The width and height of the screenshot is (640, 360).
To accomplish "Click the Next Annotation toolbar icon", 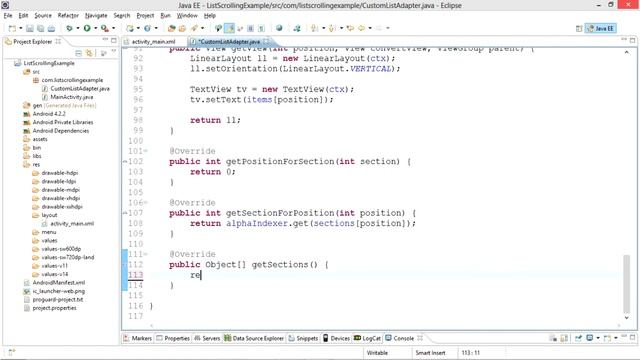I will [x=315, y=28].
